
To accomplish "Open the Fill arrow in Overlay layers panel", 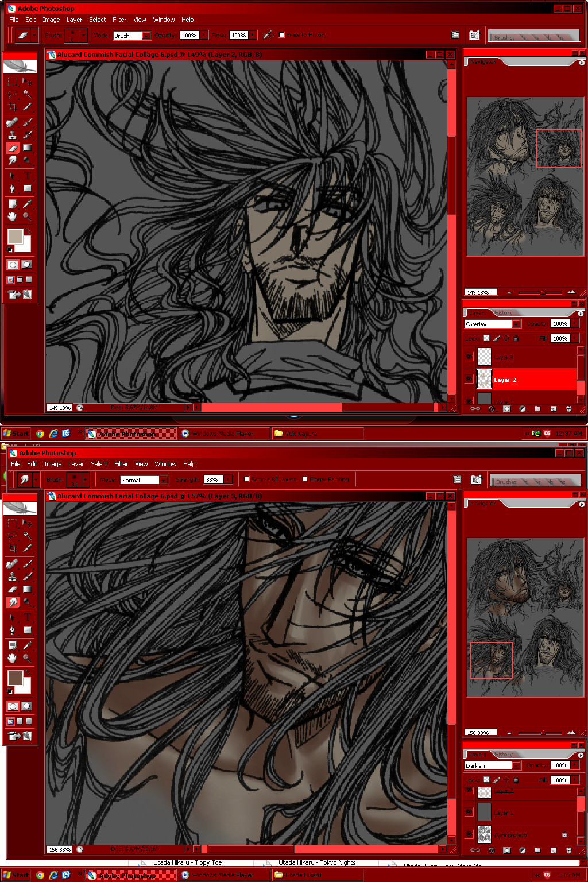I will (575, 338).
